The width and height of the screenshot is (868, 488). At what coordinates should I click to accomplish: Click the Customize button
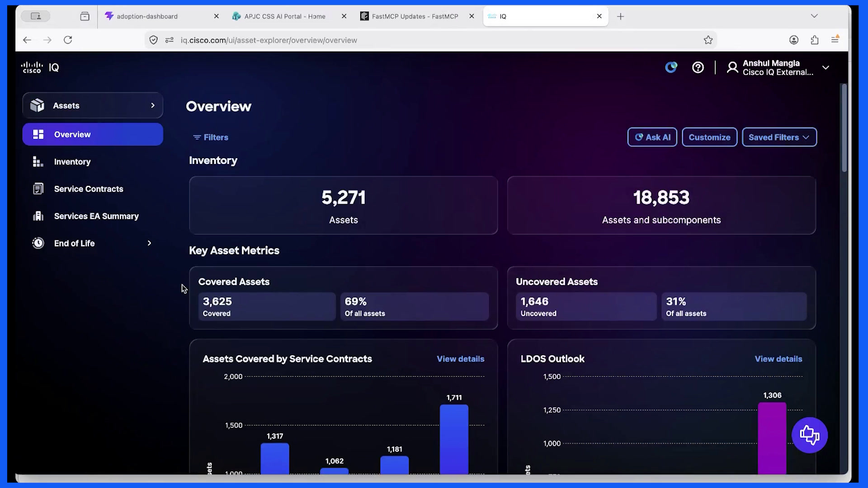click(709, 137)
